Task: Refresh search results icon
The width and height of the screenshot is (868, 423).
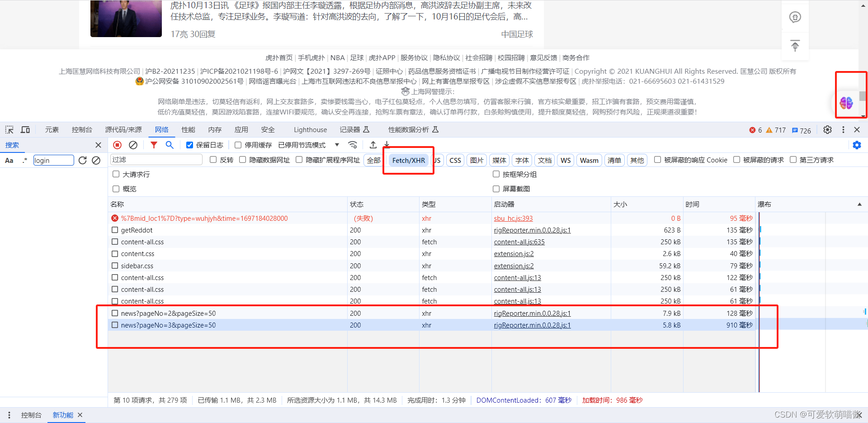Action: (82, 161)
